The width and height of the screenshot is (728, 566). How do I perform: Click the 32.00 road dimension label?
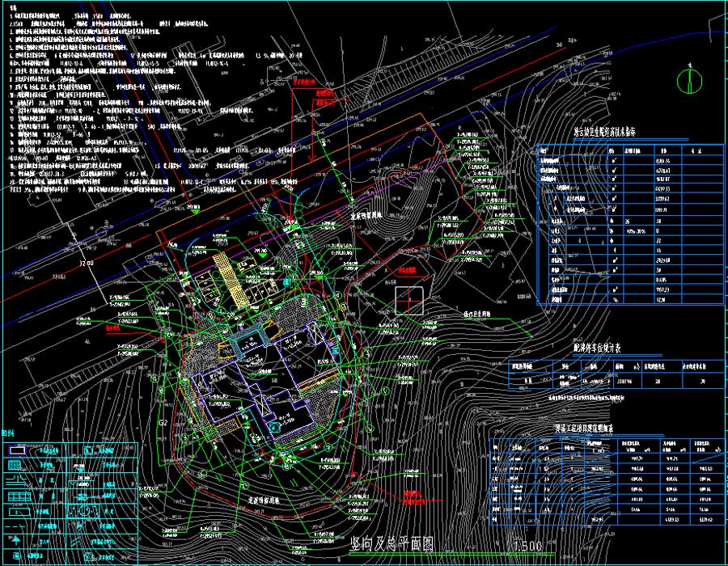click(x=87, y=263)
